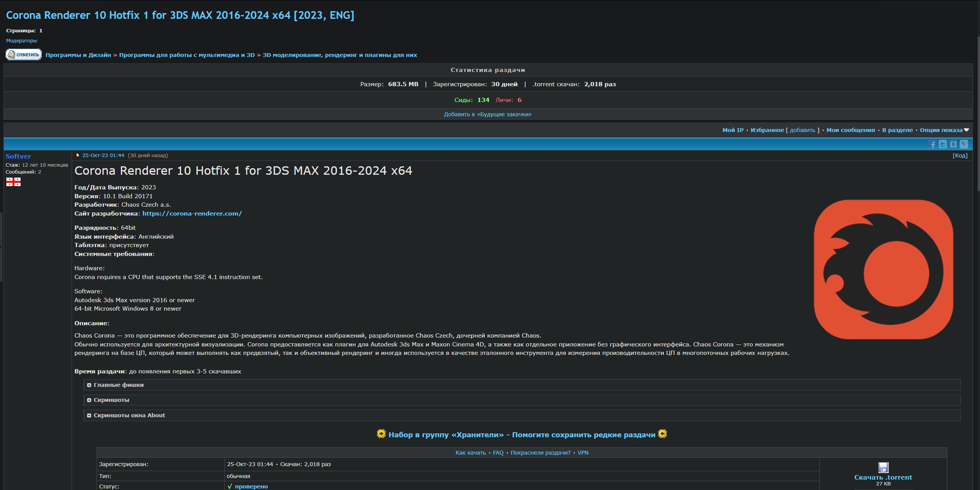Image resolution: width=980 pixels, height=490 pixels.
Task: Click the green checkmark beside 'проверено'
Action: [x=230, y=487]
